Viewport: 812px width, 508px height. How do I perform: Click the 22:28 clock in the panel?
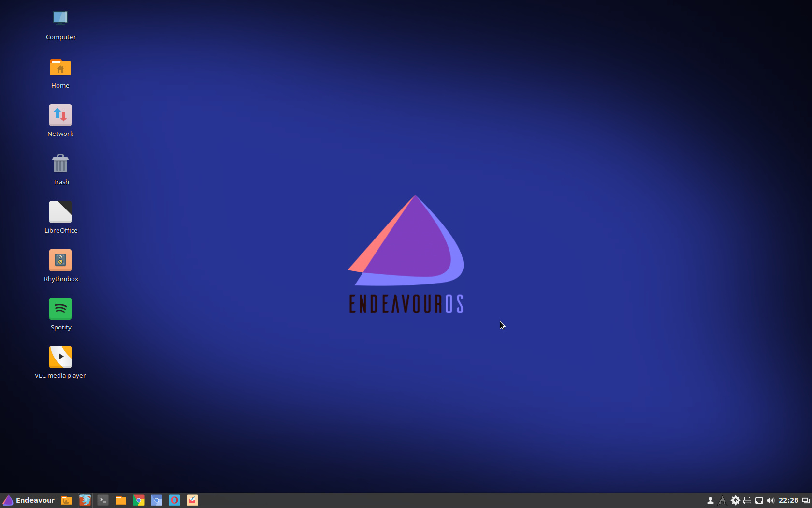[x=788, y=501]
